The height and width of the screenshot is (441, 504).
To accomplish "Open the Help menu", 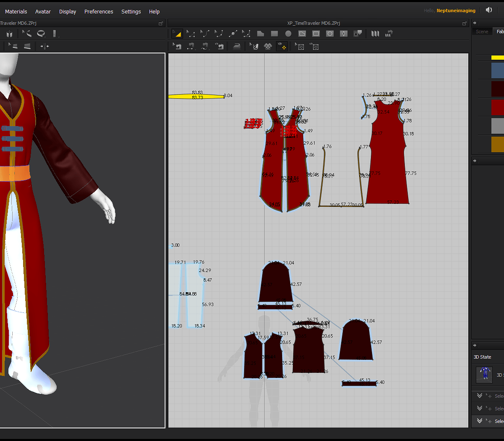I will click(x=154, y=11).
